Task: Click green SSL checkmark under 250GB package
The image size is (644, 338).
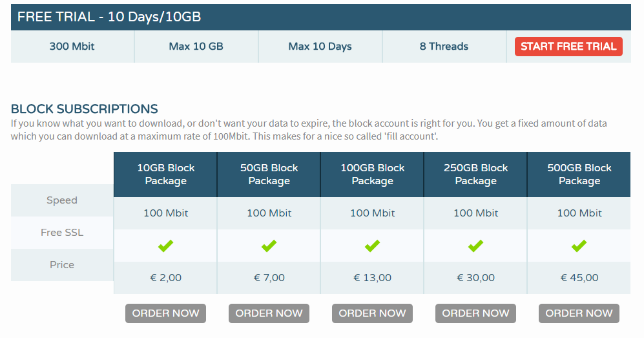Action: pos(475,246)
